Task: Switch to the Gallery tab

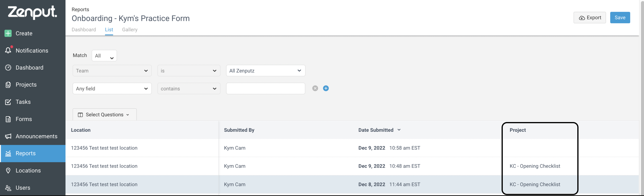Action: [x=130, y=30]
